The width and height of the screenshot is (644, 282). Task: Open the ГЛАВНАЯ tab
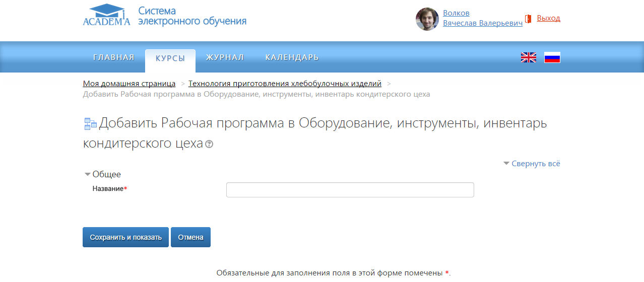pos(114,57)
